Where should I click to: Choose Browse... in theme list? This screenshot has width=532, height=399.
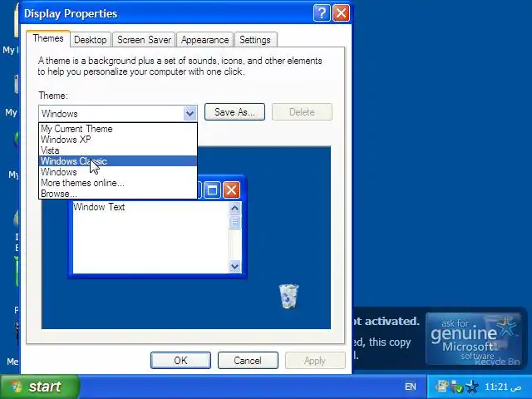coord(118,194)
